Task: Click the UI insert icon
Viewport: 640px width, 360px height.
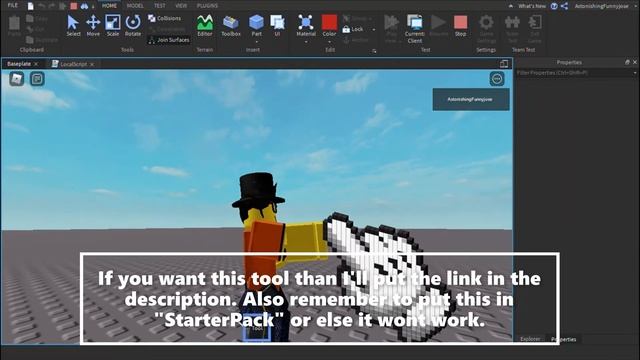Action: tap(277, 25)
